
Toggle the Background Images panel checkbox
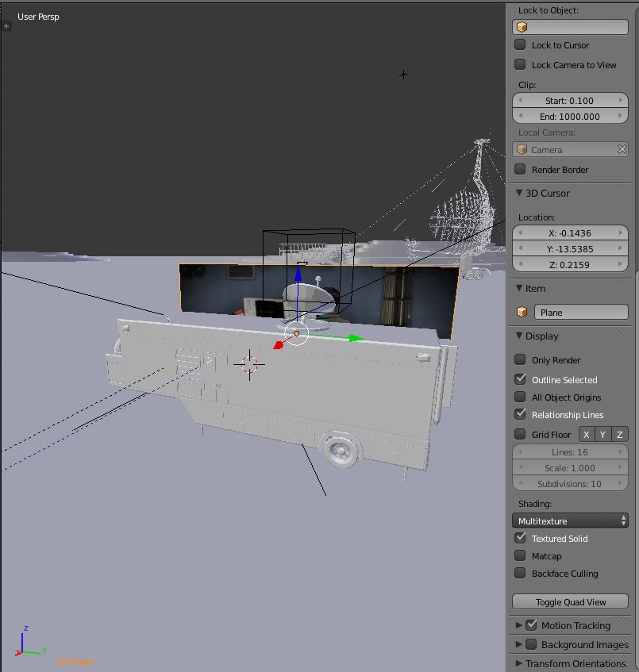pos(531,644)
